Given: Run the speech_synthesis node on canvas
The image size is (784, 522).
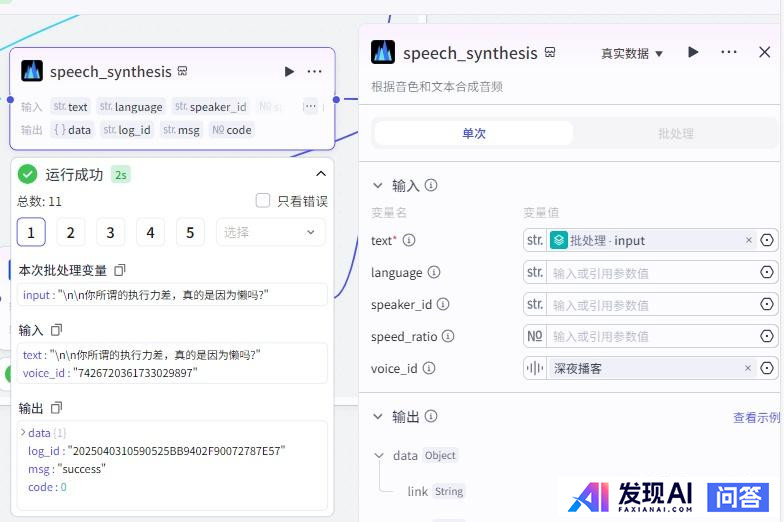Looking at the screenshot, I should (289, 72).
